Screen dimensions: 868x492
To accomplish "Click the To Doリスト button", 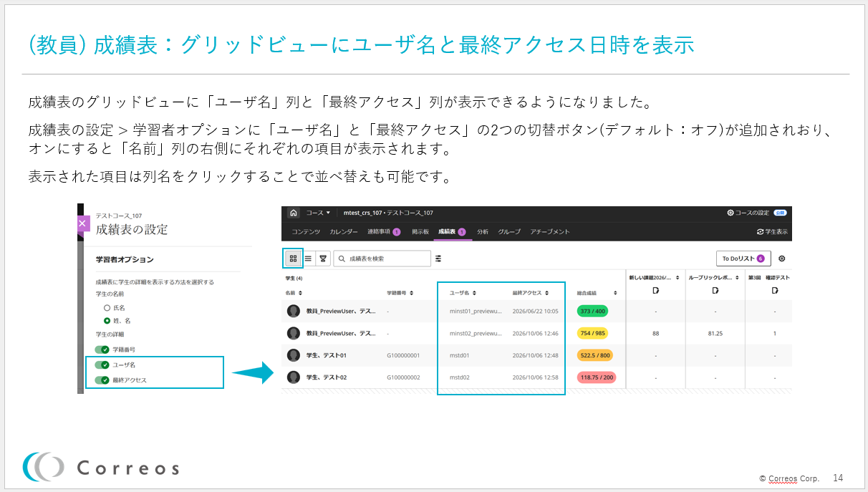I will click(743, 259).
